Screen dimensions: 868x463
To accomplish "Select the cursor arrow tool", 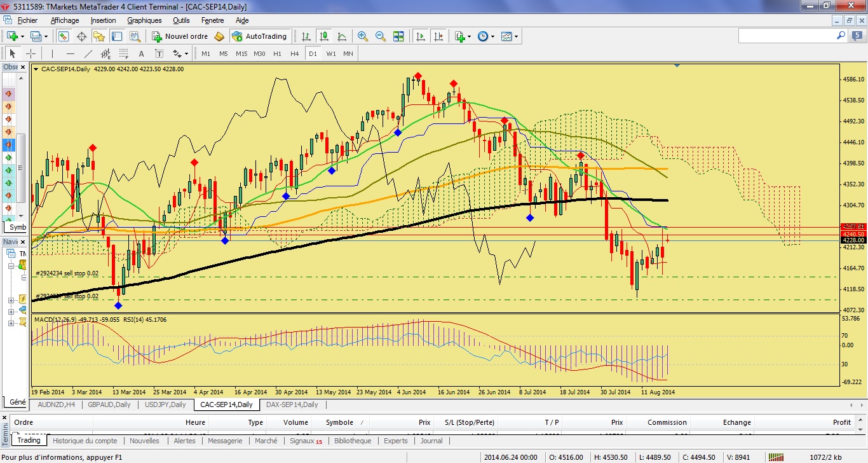I will [13, 53].
